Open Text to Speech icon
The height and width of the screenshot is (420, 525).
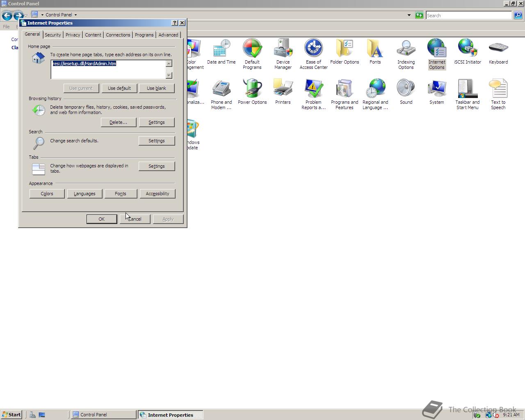point(498,94)
